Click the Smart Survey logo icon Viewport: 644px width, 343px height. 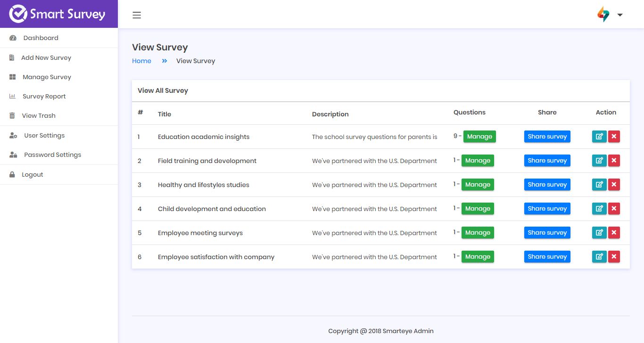[x=18, y=14]
